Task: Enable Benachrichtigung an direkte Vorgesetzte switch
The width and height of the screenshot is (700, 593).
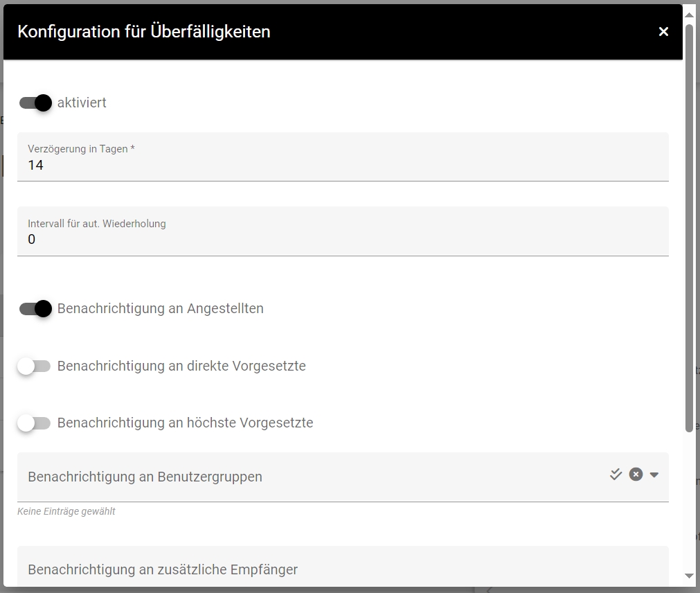Action: [x=35, y=366]
